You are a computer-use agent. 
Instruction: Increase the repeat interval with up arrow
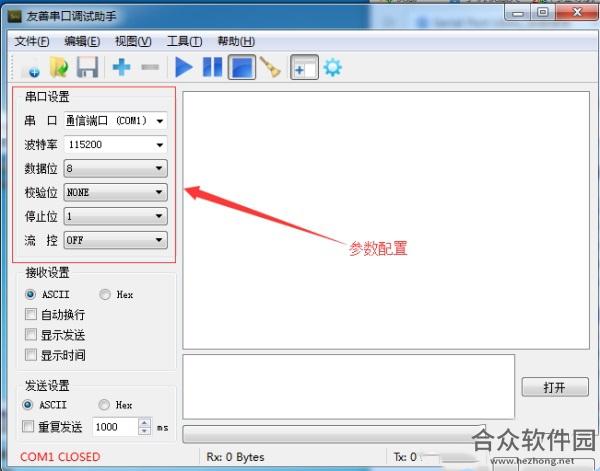(144, 423)
